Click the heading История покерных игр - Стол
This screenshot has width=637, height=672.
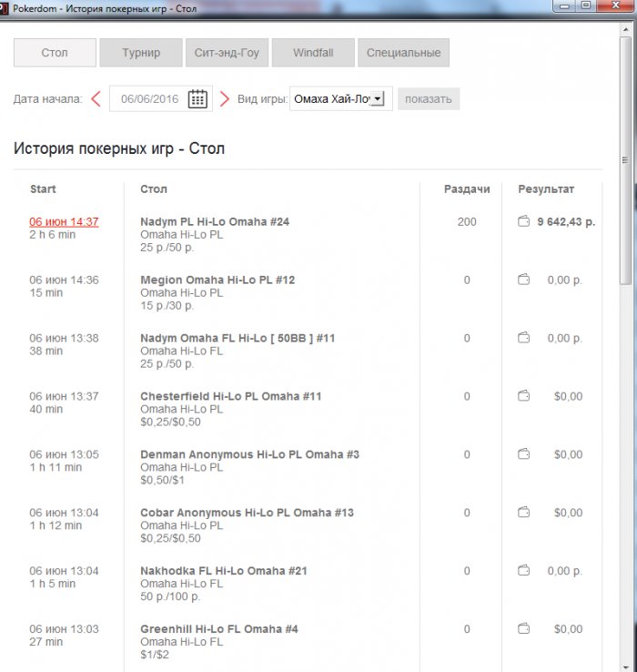click(x=119, y=148)
